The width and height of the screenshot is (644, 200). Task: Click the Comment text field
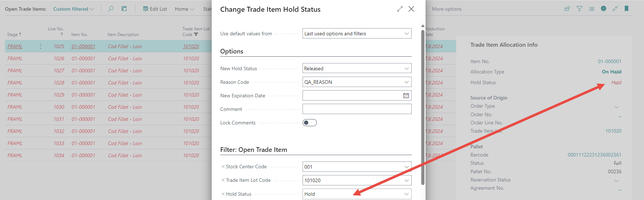tap(357, 109)
